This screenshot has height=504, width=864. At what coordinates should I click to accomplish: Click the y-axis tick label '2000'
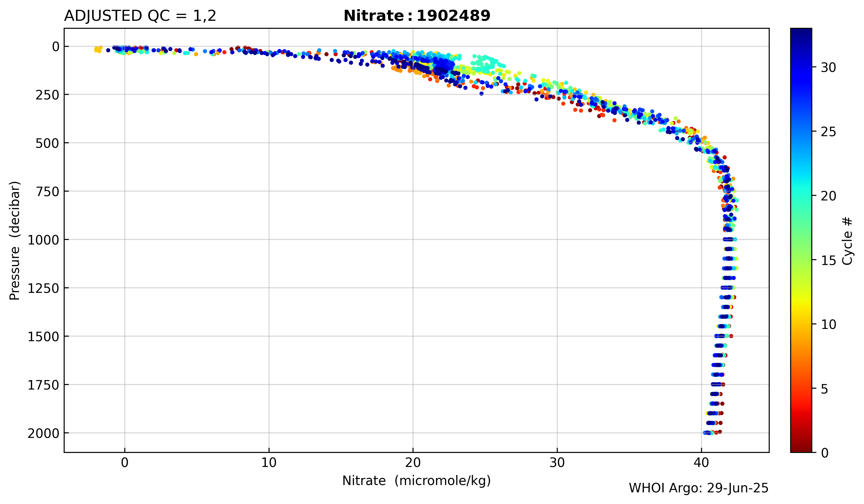tap(43, 434)
